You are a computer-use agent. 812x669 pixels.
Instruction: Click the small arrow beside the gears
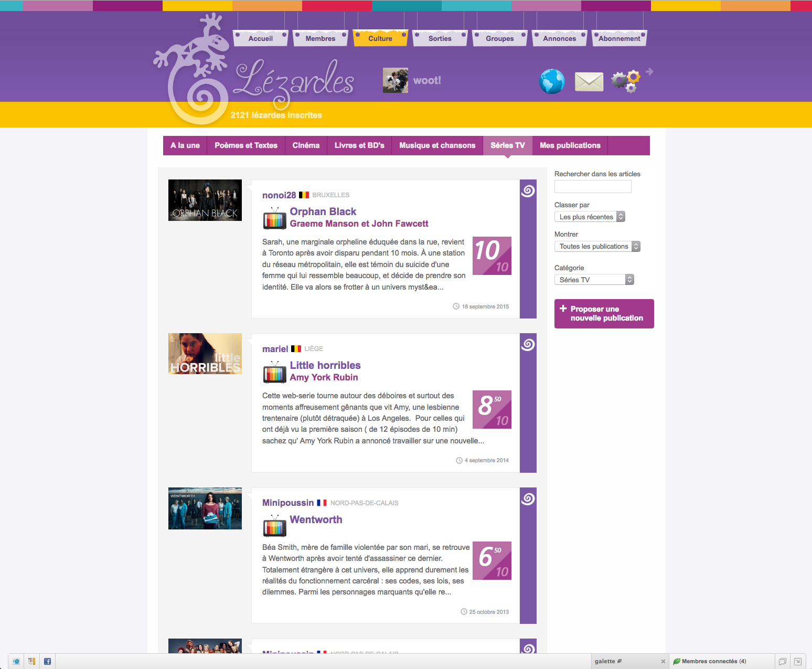649,71
